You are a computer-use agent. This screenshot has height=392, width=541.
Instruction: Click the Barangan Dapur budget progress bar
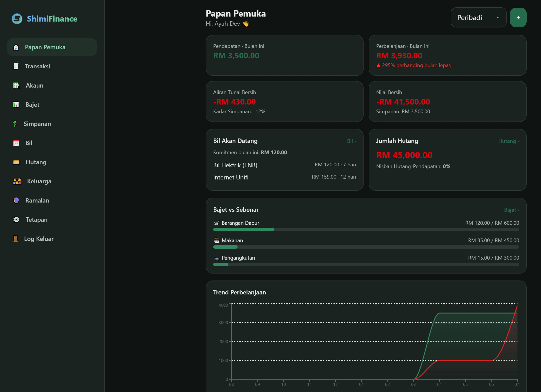366,230
